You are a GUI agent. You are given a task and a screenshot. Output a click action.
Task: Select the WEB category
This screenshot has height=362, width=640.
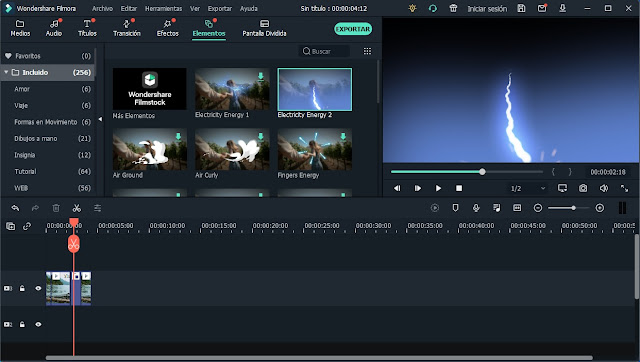pyautogui.click(x=47, y=188)
